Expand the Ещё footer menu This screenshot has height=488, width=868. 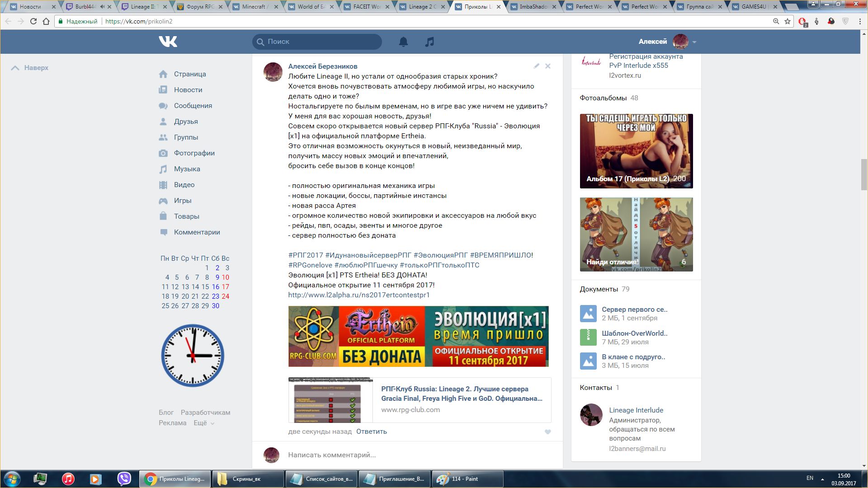[204, 423]
